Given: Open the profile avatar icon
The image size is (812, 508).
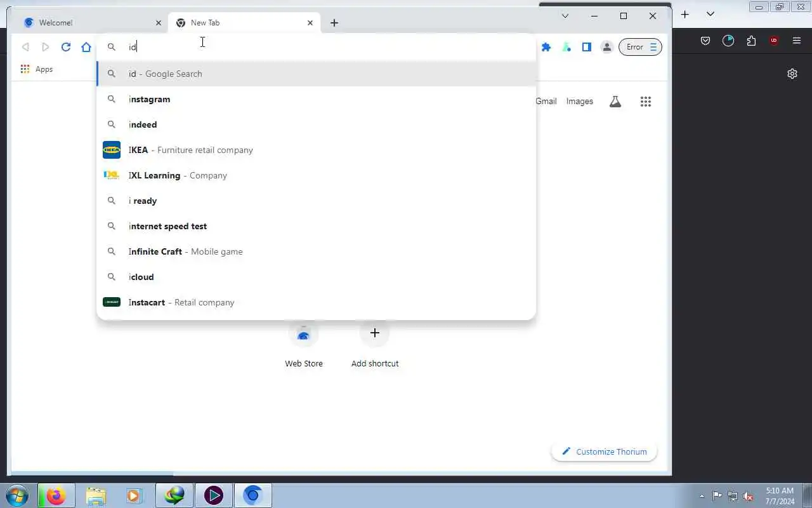Looking at the screenshot, I should tap(607, 47).
